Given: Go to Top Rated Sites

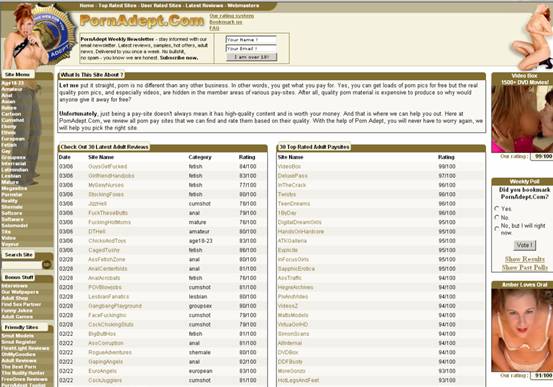Looking at the screenshot, I should click(117, 6).
